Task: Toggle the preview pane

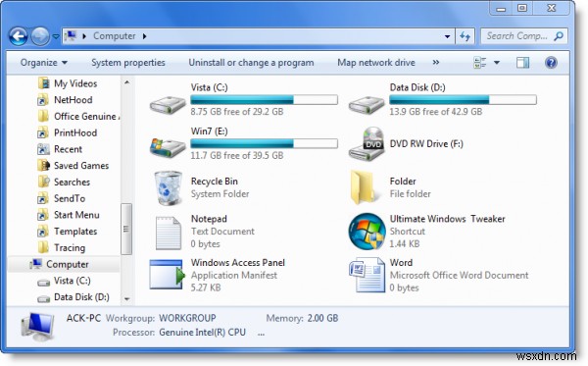Action: [x=522, y=63]
